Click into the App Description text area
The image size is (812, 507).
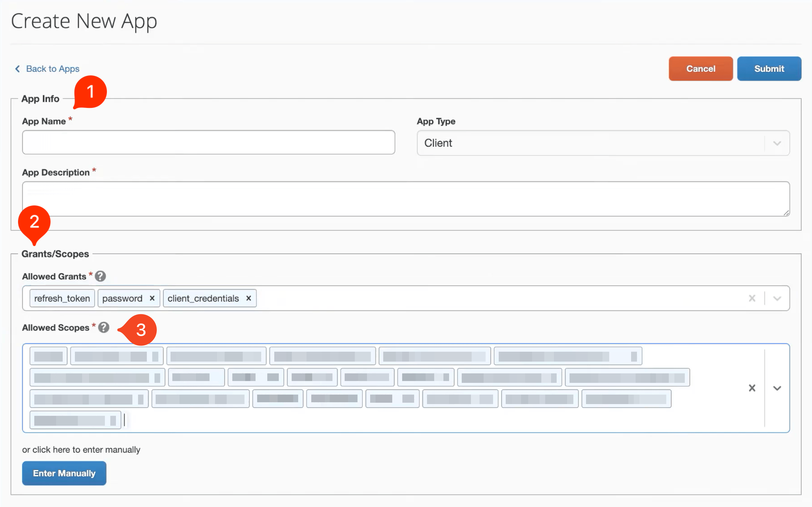click(x=406, y=199)
